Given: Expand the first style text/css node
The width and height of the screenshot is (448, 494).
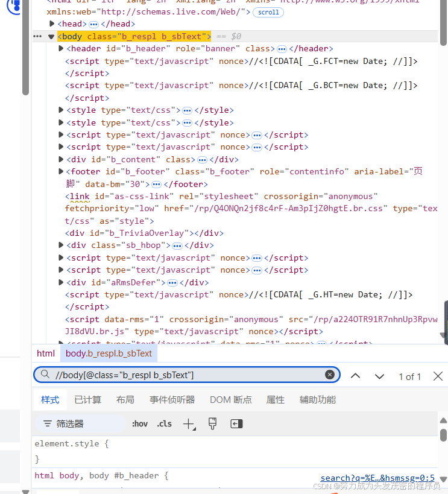Looking at the screenshot, I should click(61, 110).
